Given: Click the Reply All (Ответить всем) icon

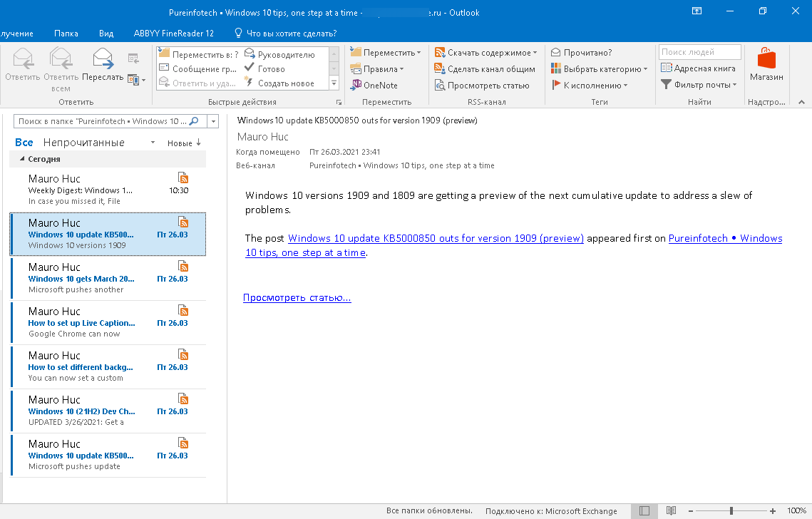Looking at the screenshot, I should (61, 69).
